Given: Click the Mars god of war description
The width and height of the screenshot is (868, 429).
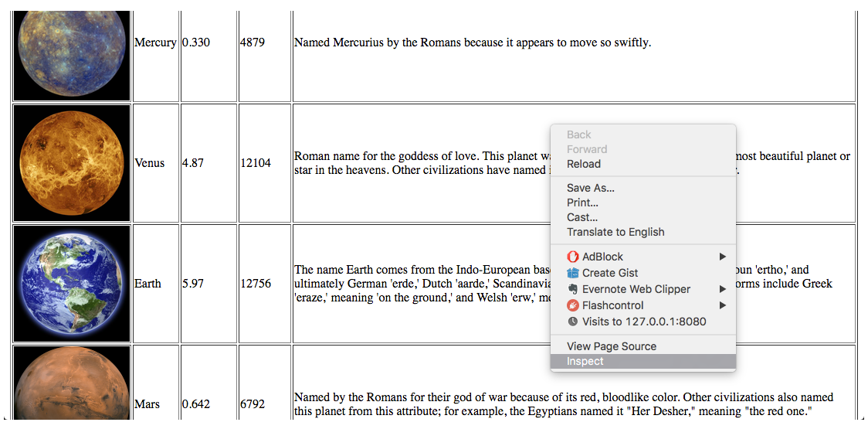Looking at the screenshot, I should click(564, 404).
